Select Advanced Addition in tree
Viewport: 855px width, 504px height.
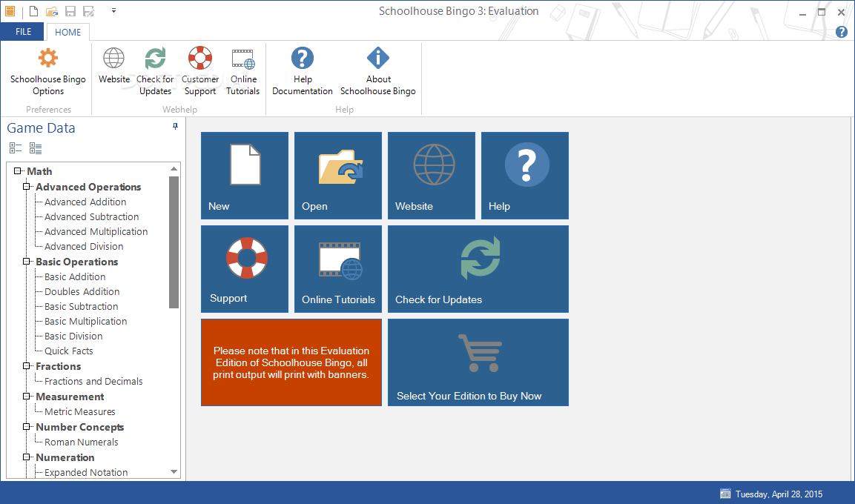point(85,202)
